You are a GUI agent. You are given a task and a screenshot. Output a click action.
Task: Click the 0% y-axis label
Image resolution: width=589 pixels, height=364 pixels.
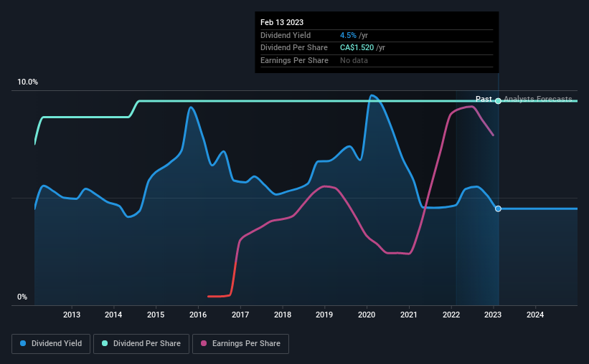(22, 297)
